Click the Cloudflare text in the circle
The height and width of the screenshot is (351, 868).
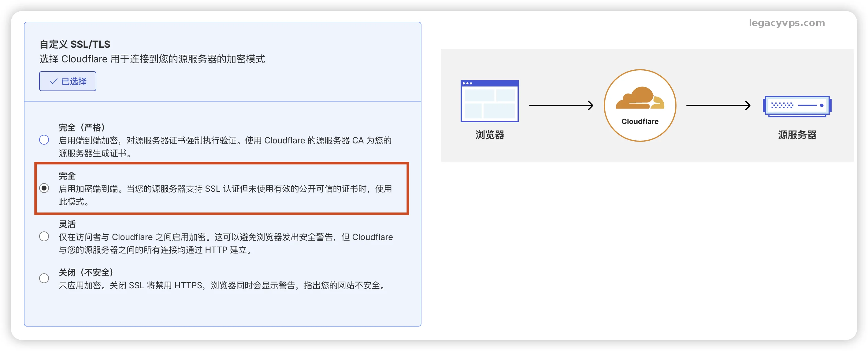pos(640,121)
